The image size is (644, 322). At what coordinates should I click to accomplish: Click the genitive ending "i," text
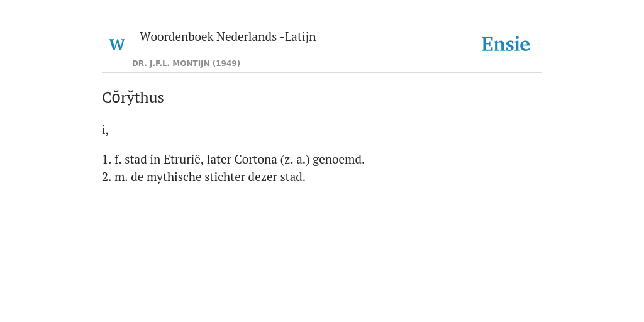pyautogui.click(x=105, y=130)
